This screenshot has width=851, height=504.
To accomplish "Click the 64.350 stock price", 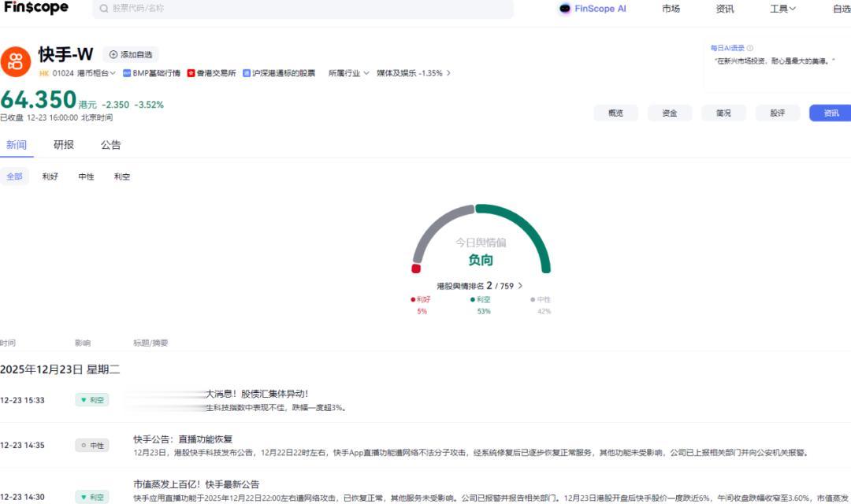I will click(x=39, y=100).
